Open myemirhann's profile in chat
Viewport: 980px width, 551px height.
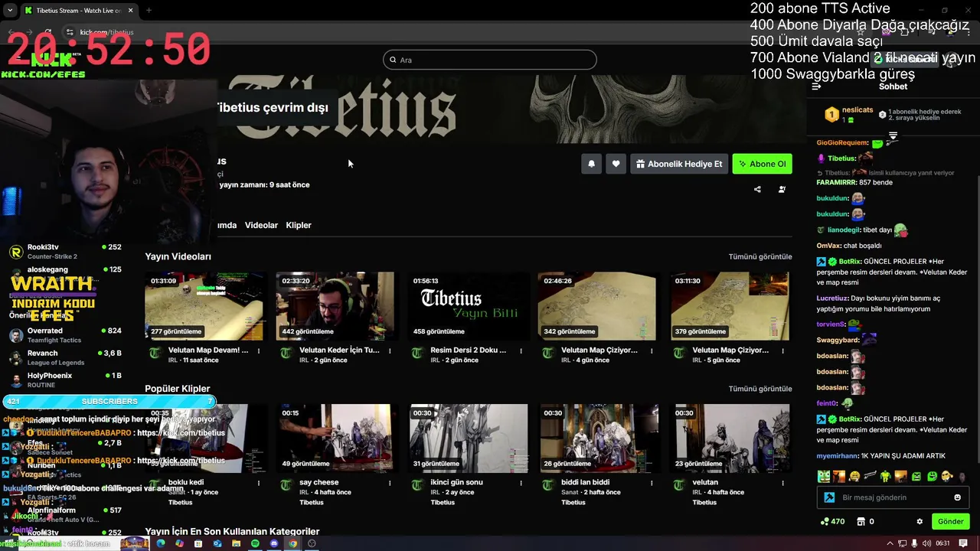[x=838, y=456]
